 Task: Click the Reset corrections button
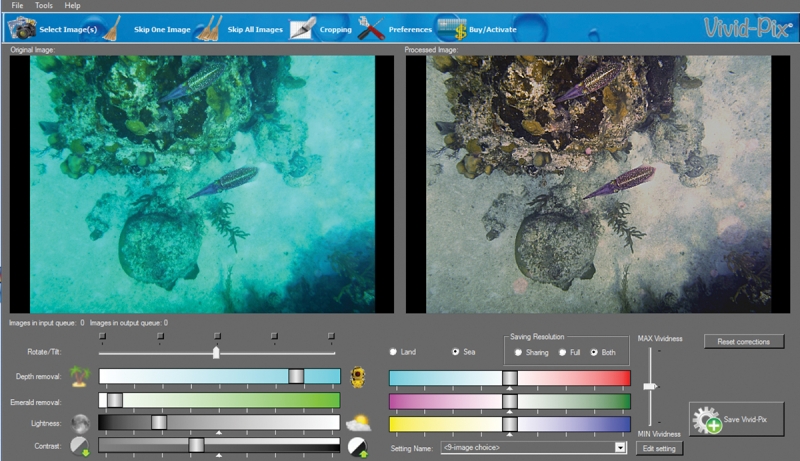pos(744,342)
